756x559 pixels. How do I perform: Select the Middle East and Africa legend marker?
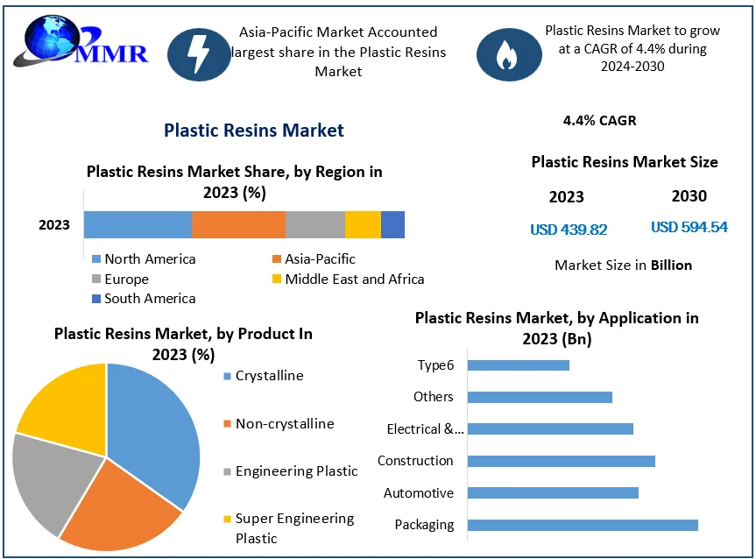coord(276,279)
